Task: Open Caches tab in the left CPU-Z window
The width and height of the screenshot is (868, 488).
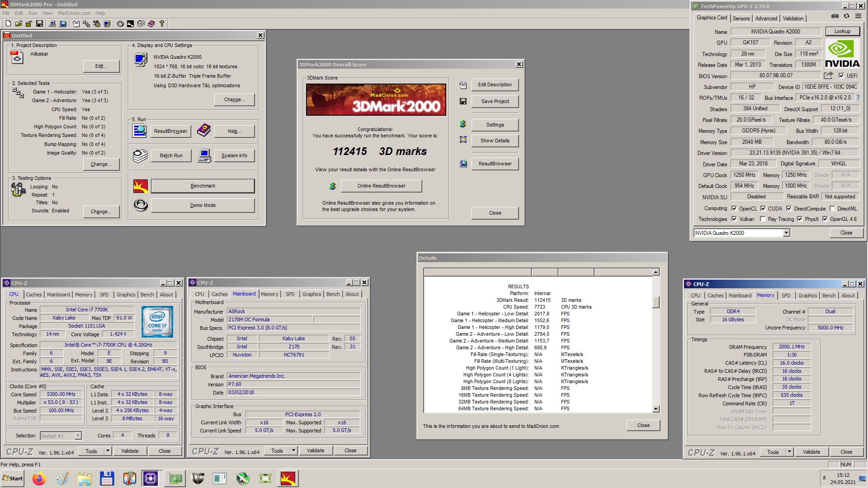Action: pos(33,294)
